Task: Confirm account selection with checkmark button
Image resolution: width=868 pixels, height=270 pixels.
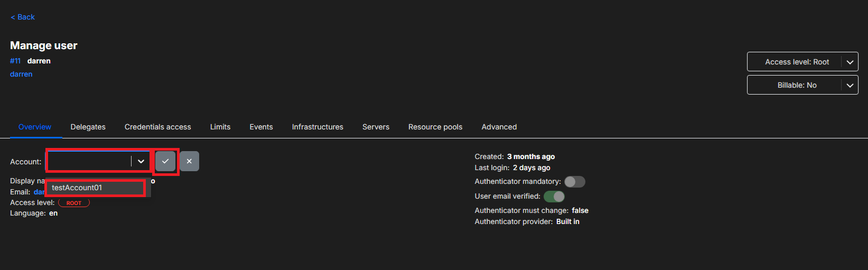Action: click(x=165, y=161)
